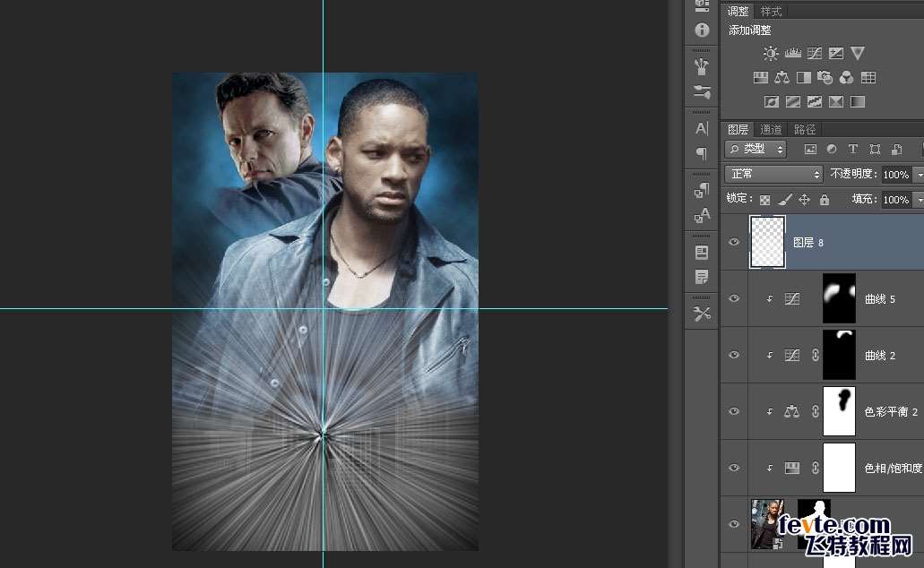The height and width of the screenshot is (568, 924).
Task: Hide the 色彩平衡 2 layer
Action: (x=734, y=411)
